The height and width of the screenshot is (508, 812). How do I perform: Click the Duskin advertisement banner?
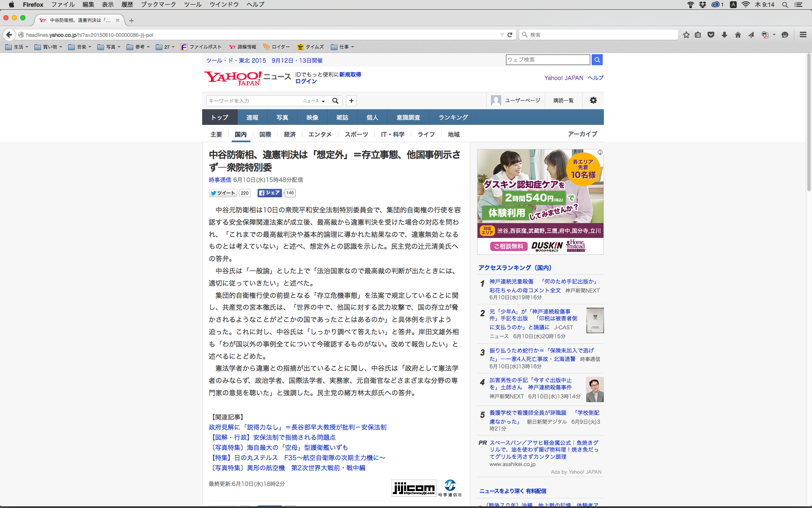pyautogui.click(x=540, y=202)
